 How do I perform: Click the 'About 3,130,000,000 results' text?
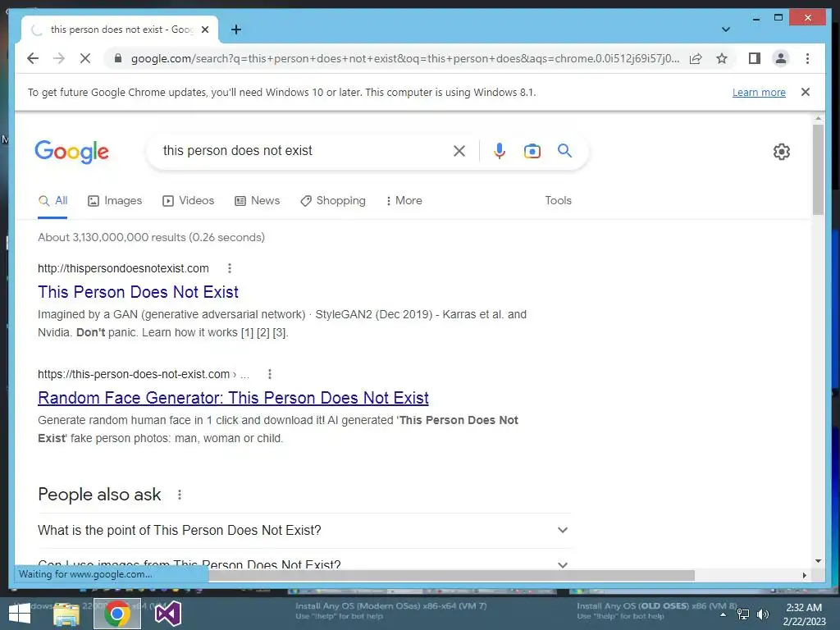(x=151, y=237)
